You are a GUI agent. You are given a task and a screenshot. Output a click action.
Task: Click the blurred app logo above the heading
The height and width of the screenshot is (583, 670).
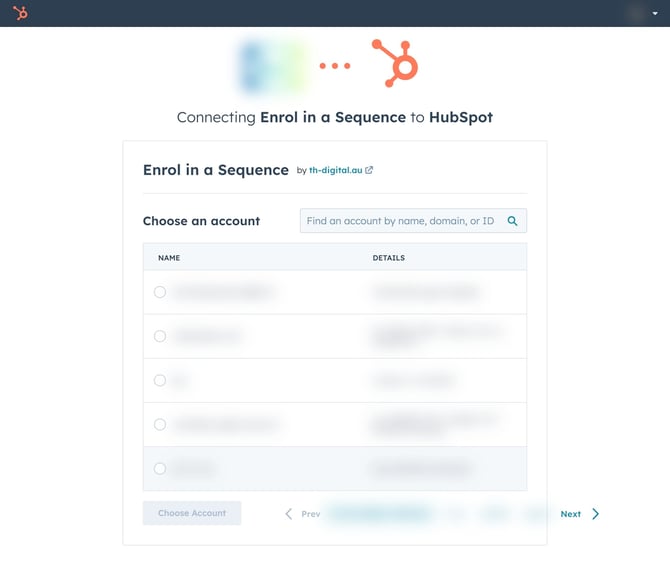[270, 65]
